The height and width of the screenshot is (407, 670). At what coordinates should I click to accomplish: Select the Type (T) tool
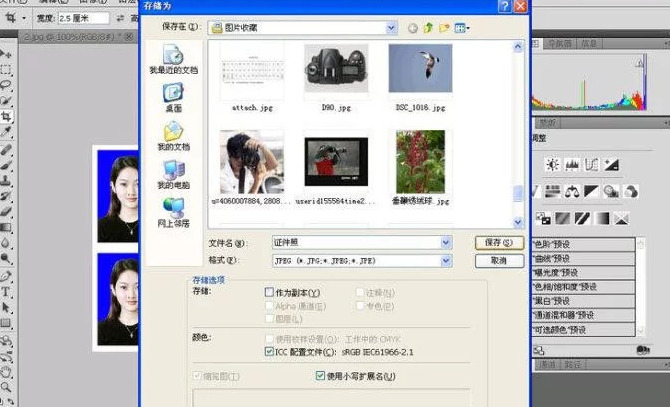coord(6,292)
